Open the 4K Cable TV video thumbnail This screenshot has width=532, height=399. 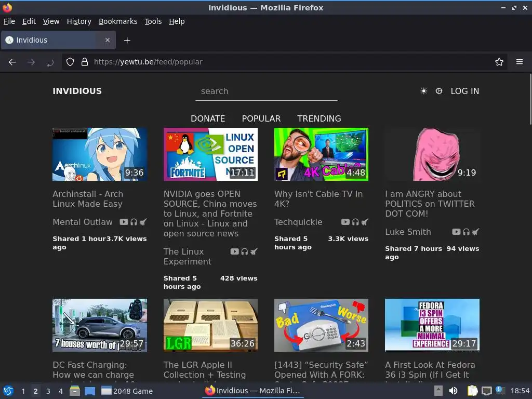coord(321,154)
